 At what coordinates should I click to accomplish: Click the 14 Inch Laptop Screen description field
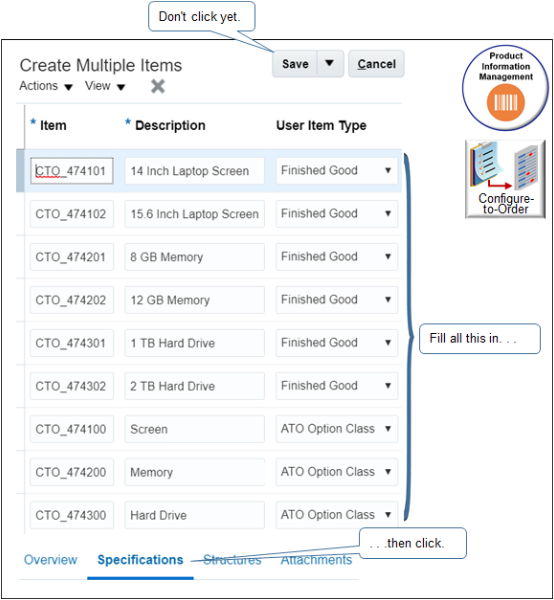(x=194, y=171)
